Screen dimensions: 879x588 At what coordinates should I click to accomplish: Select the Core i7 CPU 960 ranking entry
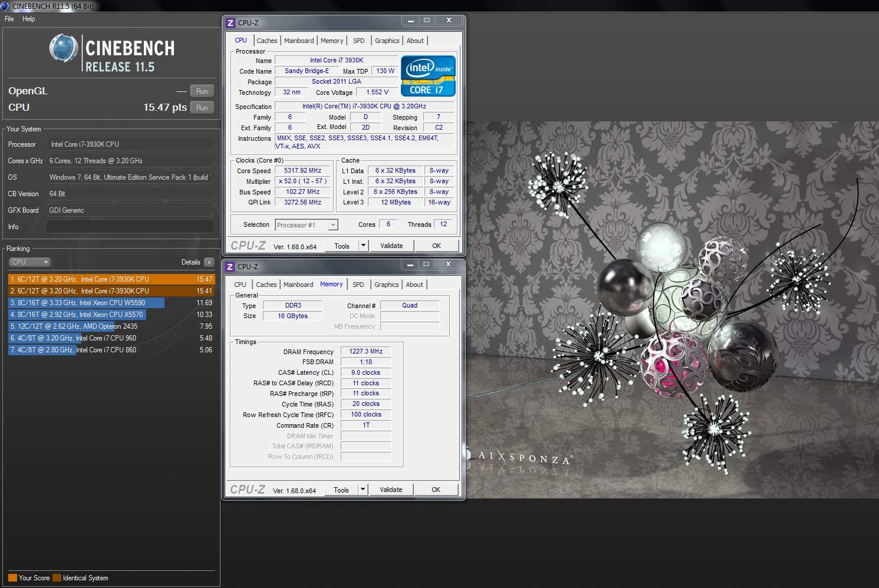click(x=111, y=338)
